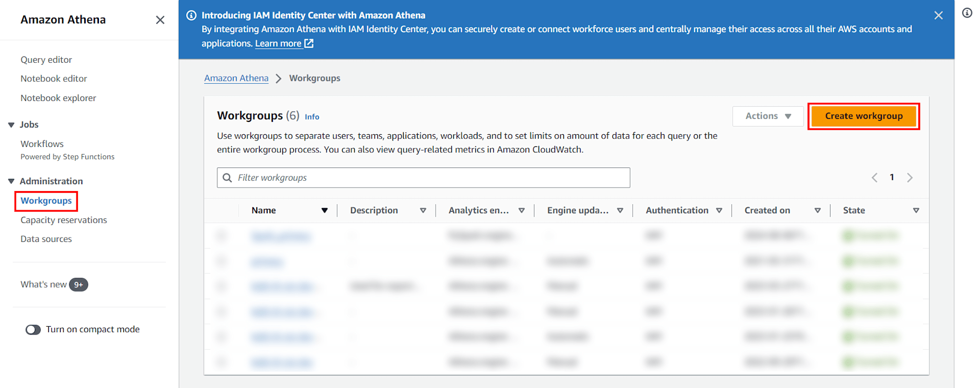Open the Actions dropdown
Image resolution: width=980 pixels, height=388 pixels.
coord(768,116)
